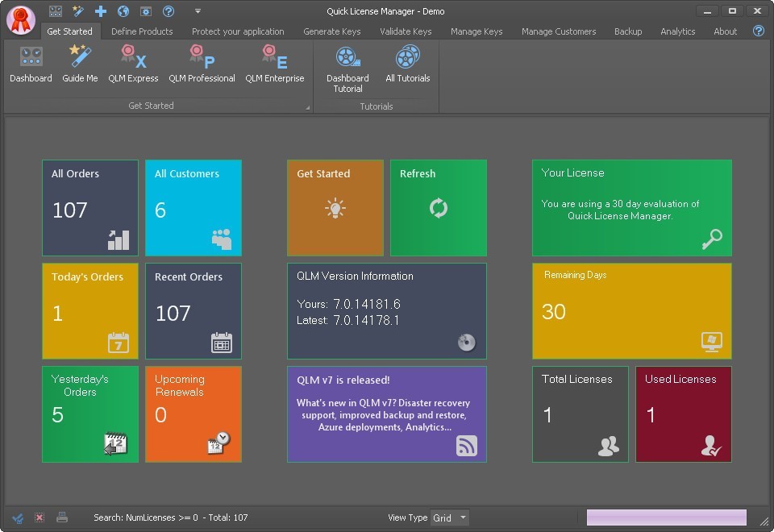
Task: Open Total Licenses tile
Action: pos(580,414)
